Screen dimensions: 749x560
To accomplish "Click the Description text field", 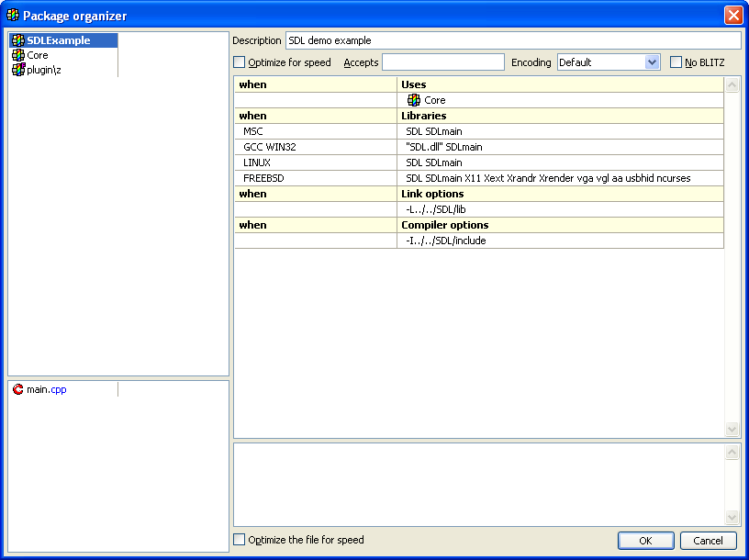I will [x=512, y=40].
